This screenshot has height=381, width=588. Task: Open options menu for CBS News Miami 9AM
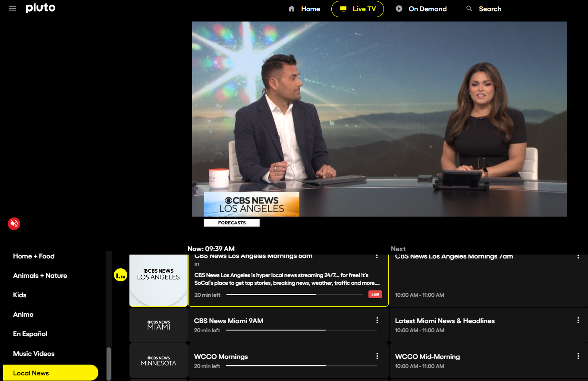point(377,320)
